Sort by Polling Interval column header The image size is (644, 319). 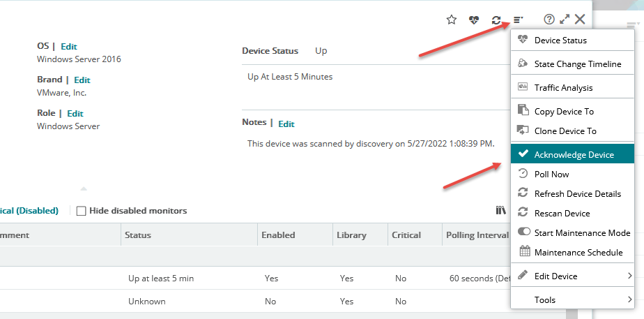(x=477, y=235)
